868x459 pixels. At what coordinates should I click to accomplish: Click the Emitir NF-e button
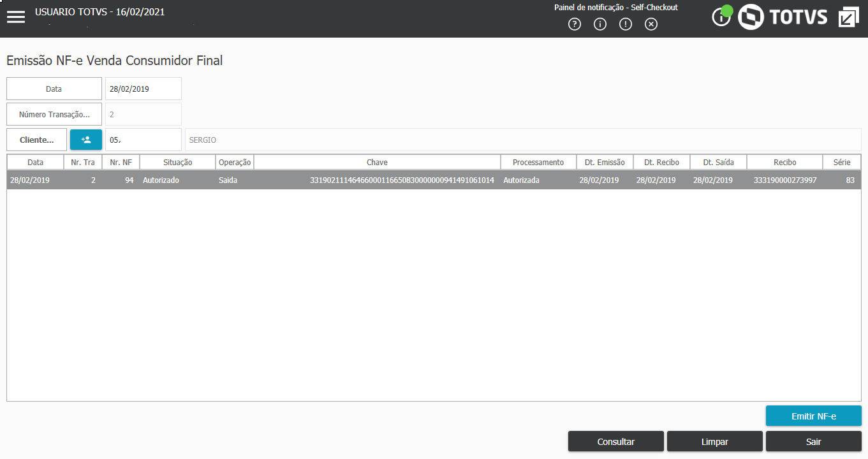(814, 416)
